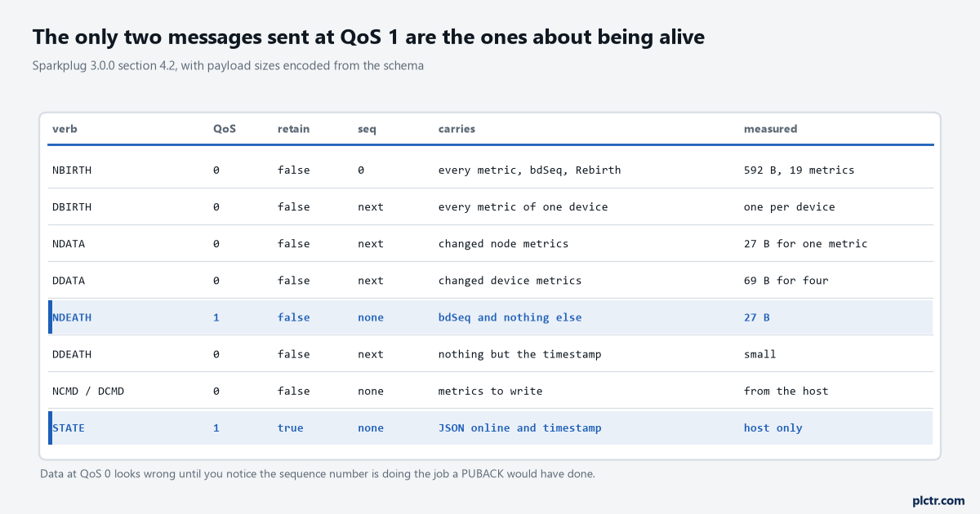Click the DBIRTH verb cell
Viewport: 980px width, 514px height.
[72, 207]
